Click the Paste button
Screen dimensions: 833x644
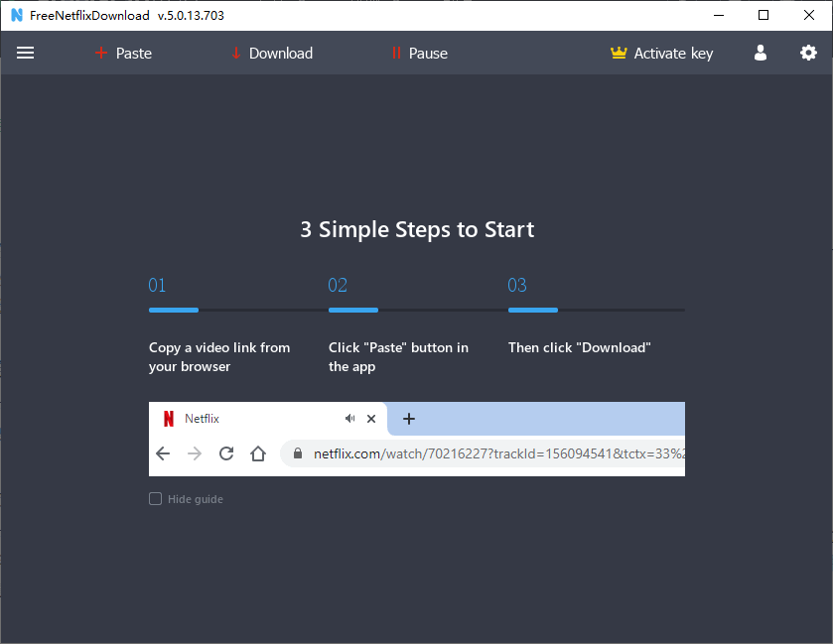tap(123, 54)
